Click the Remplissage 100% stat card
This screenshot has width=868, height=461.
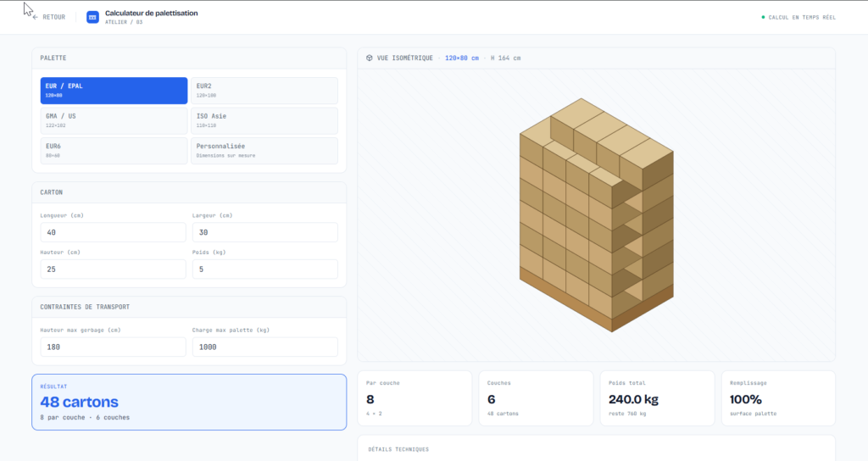[778, 398]
